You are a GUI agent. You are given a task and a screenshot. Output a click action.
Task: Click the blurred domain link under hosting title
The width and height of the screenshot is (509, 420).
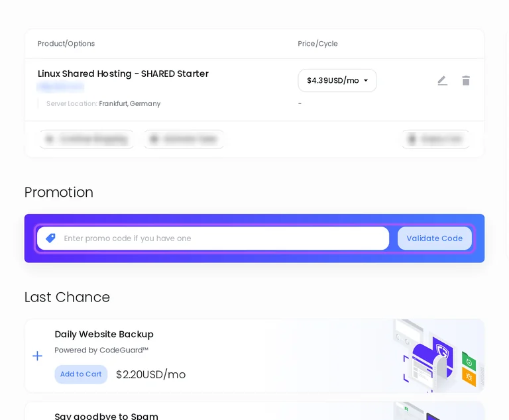tap(61, 87)
